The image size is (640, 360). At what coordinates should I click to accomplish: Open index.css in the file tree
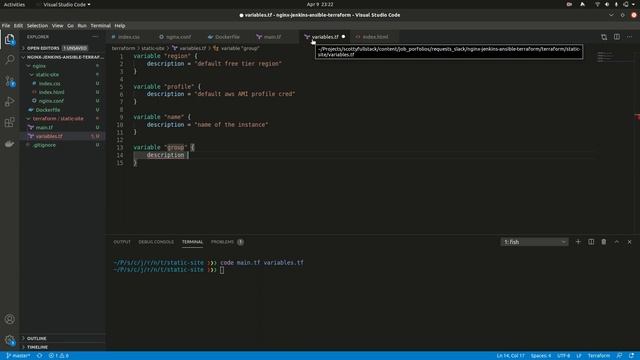pos(61,84)
